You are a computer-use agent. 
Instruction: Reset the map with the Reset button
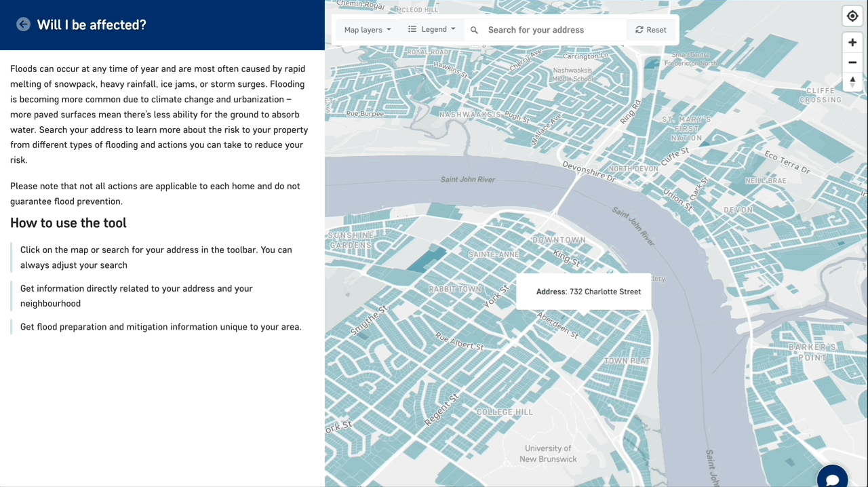point(650,30)
